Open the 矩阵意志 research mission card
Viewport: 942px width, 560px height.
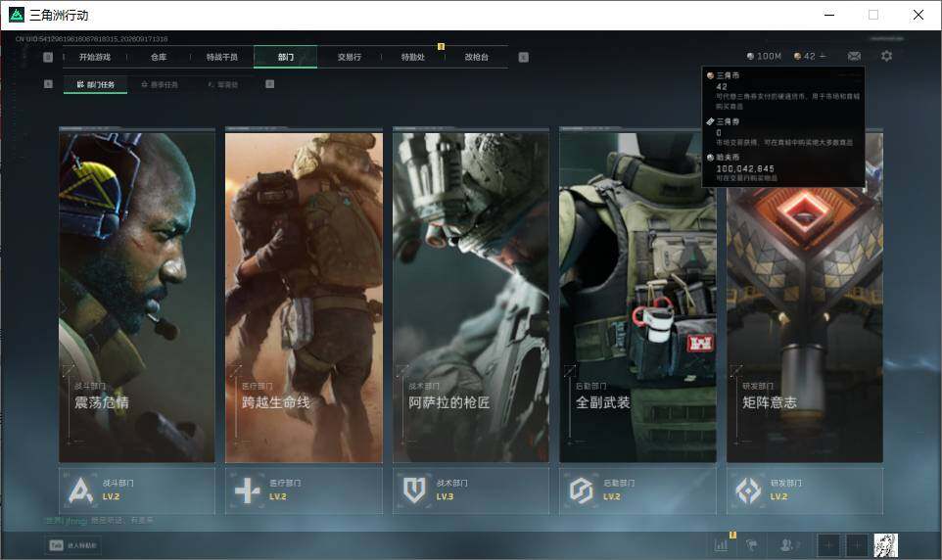(x=805, y=297)
